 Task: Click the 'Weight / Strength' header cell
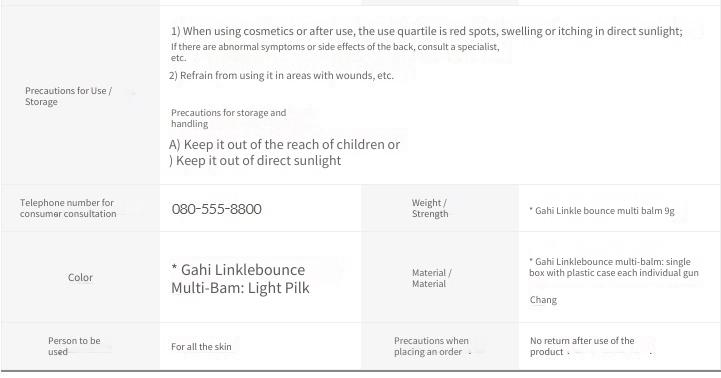pyautogui.click(x=429, y=208)
